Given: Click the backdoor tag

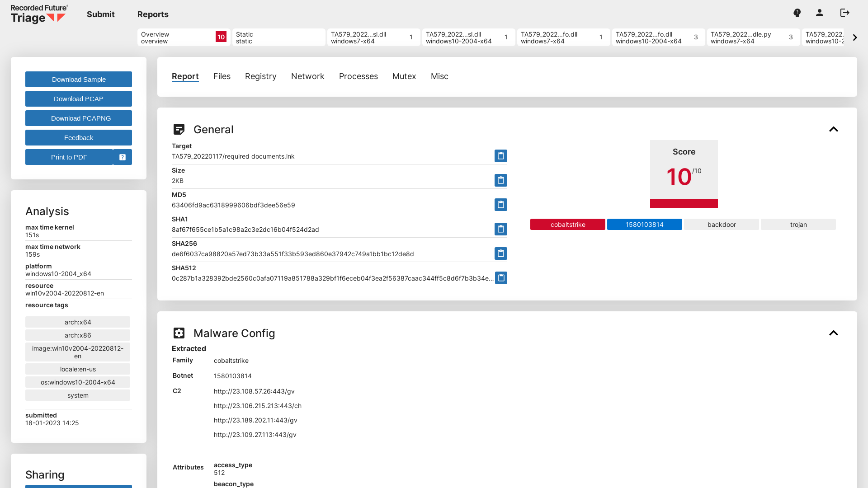Looking at the screenshot, I should pyautogui.click(x=722, y=225).
